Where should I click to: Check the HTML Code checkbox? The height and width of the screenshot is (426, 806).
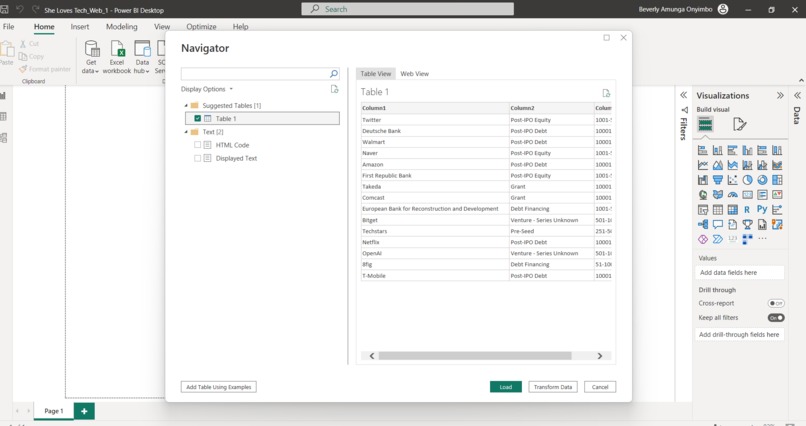pos(197,145)
